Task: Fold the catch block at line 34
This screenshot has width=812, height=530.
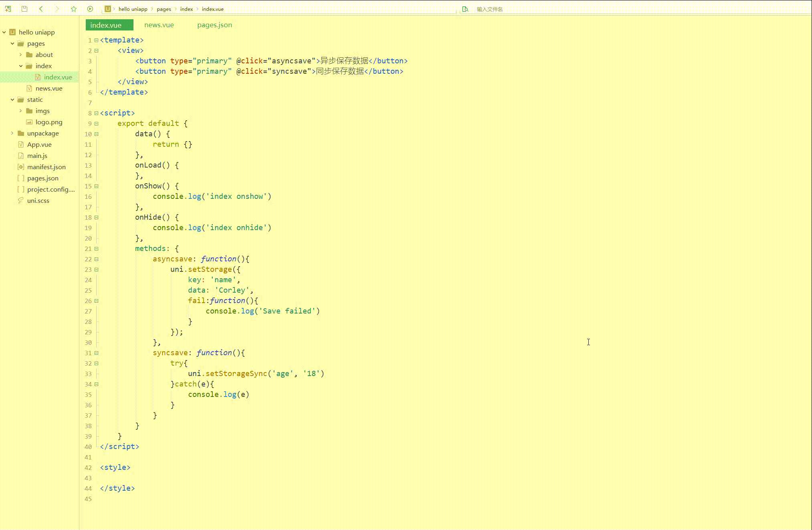Action: [x=96, y=384]
